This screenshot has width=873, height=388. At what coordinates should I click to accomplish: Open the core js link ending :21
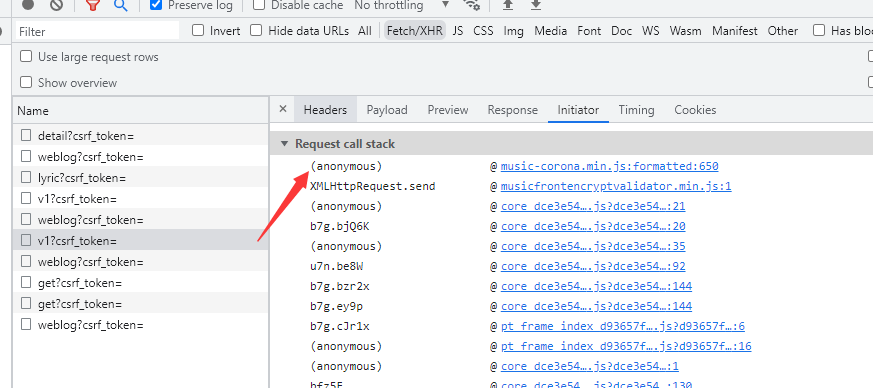pyautogui.click(x=592, y=206)
